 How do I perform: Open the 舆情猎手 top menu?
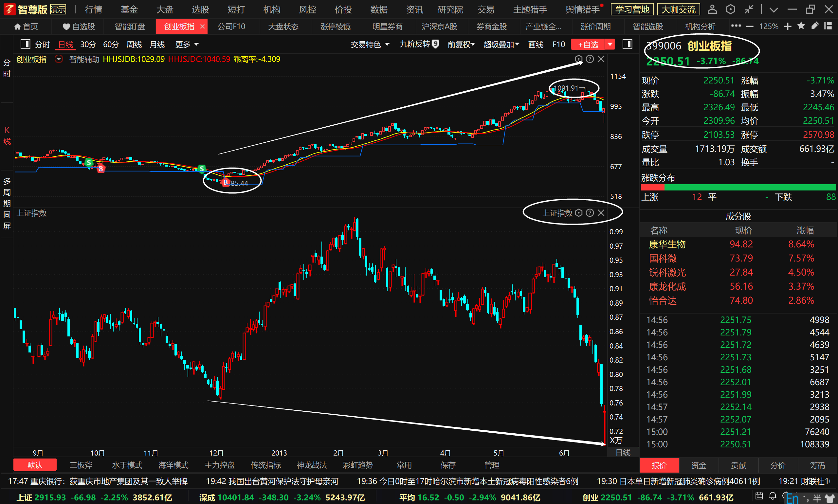tap(582, 9)
